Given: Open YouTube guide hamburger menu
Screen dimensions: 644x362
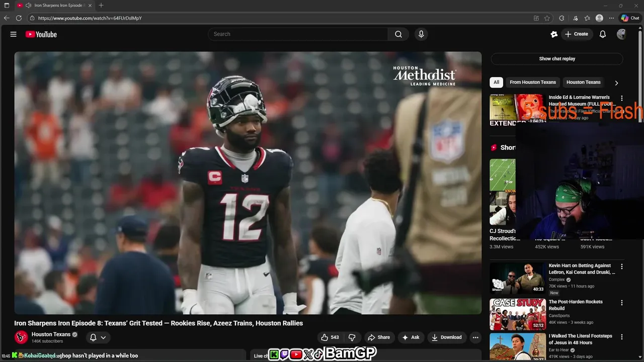Looking at the screenshot, I should (14, 34).
